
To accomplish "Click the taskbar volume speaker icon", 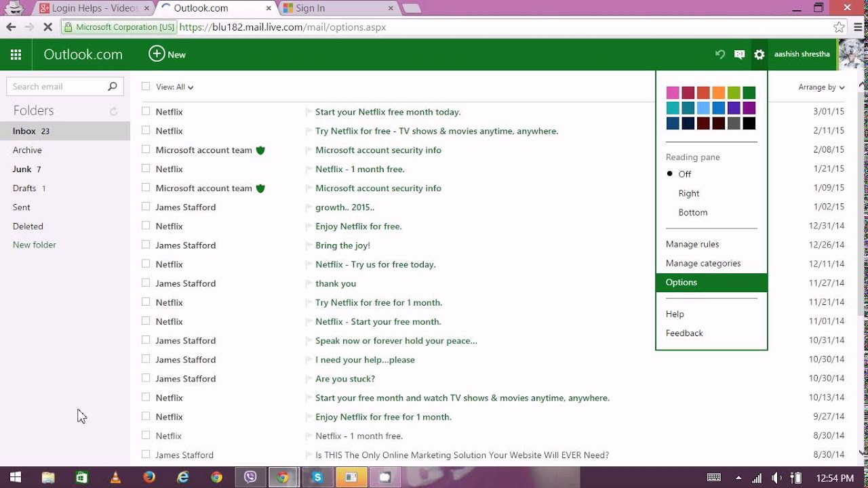I will (x=777, y=478).
